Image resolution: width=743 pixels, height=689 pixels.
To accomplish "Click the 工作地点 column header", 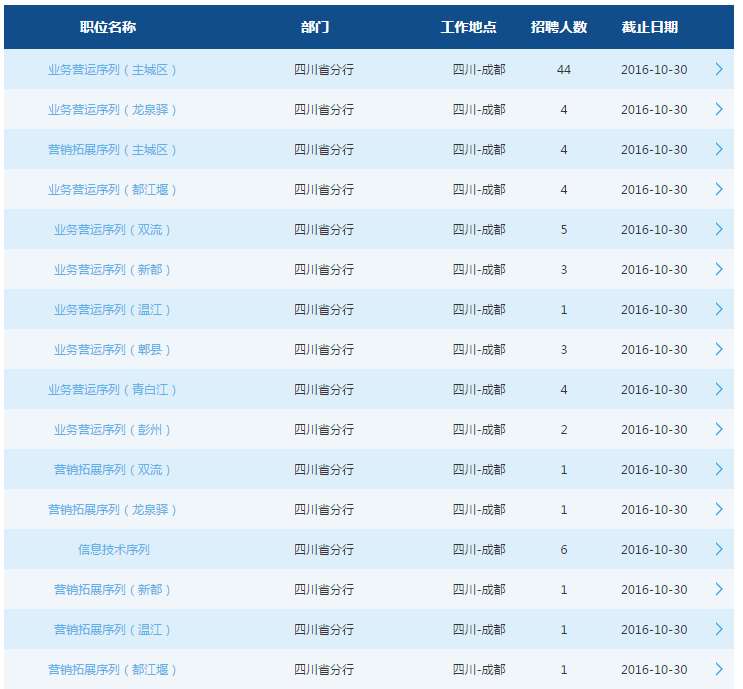I will click(468, 27).
